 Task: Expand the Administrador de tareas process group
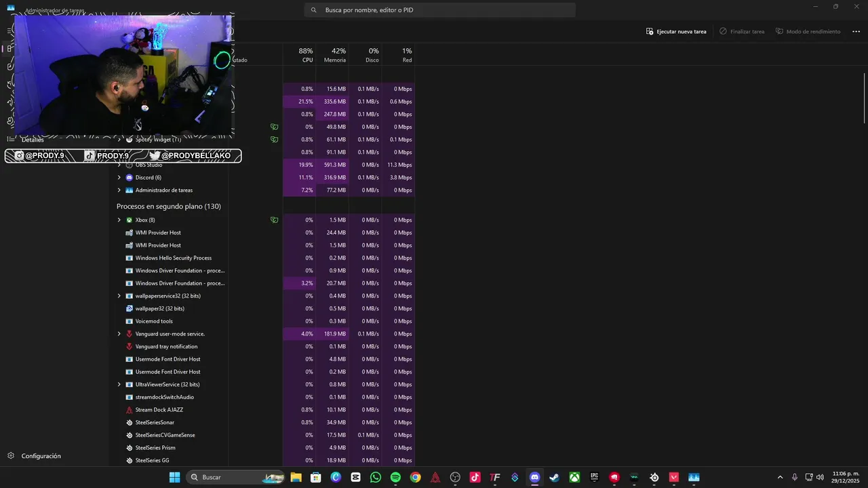[x=119, y=190]
